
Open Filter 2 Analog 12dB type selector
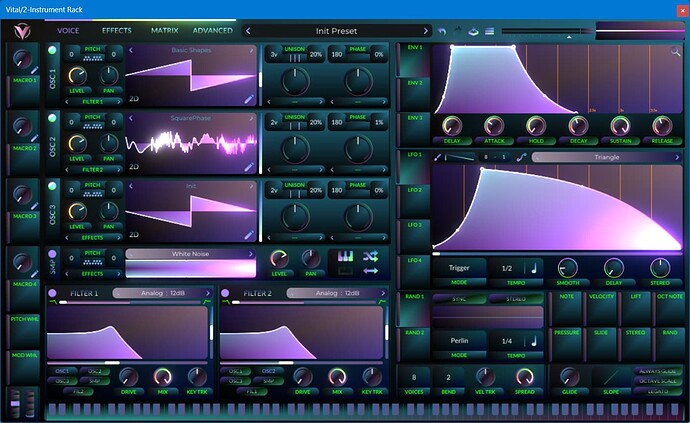coord(337,293)
